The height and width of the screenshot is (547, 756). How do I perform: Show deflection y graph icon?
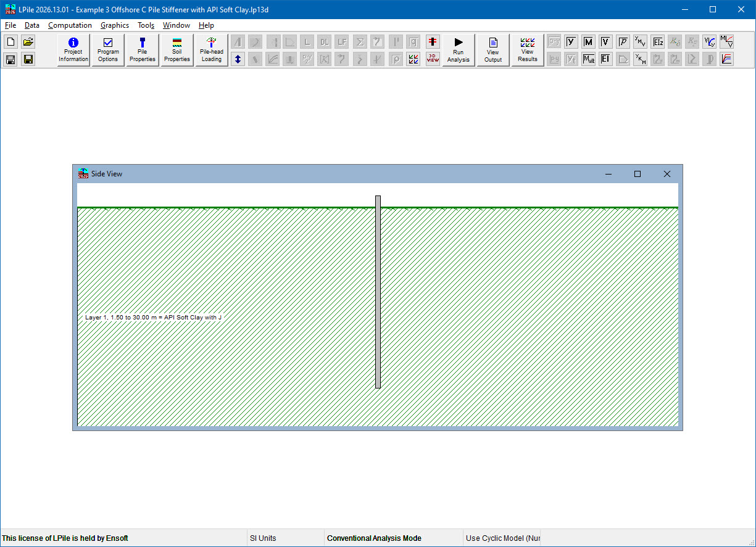coord(571,42)
